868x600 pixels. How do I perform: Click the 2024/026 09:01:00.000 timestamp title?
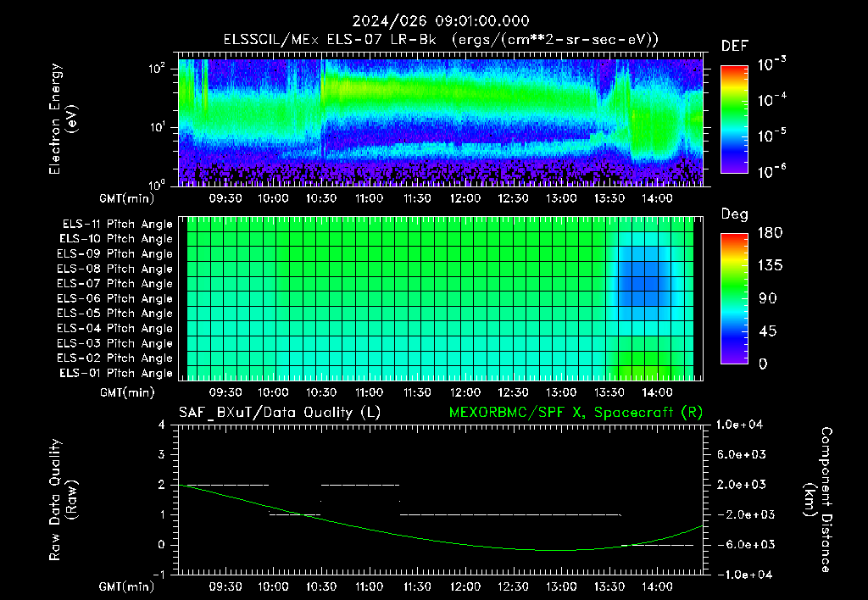441,21
